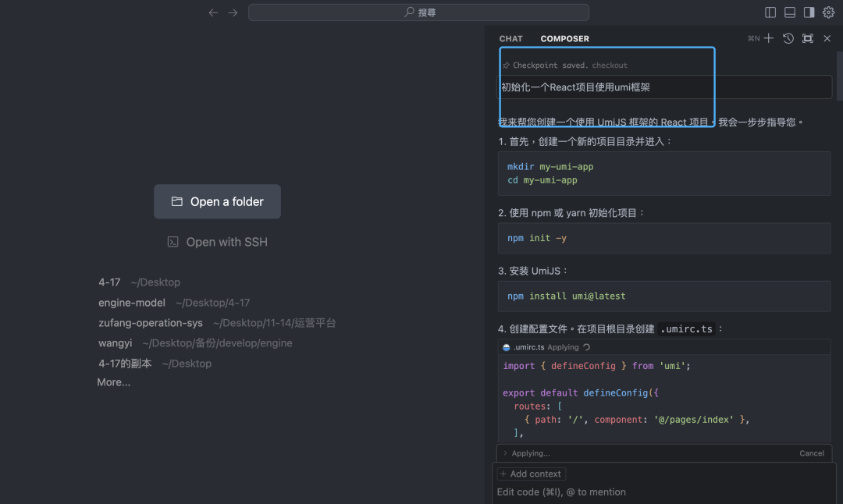Go forward with the right arrow

pyautogui.click(x=233, y=12)
